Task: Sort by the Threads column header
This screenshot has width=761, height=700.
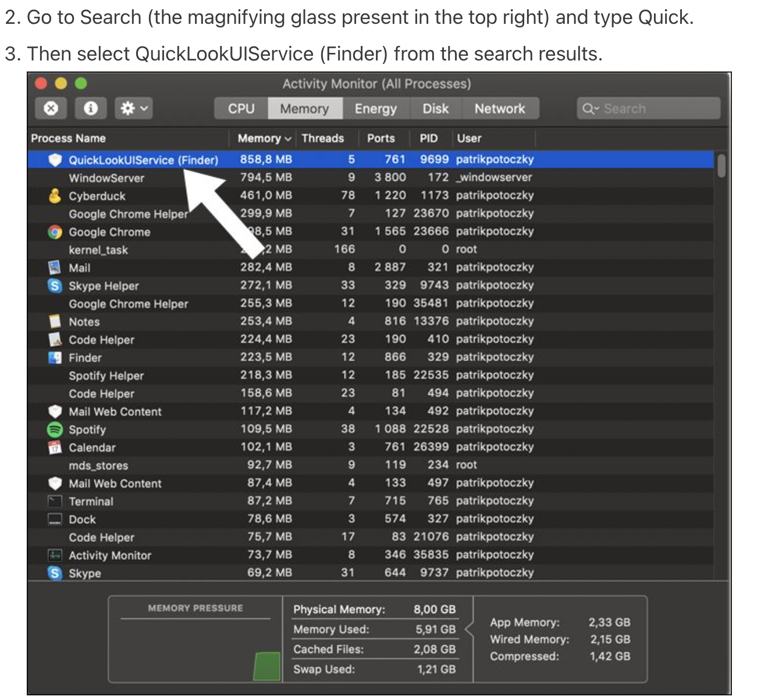Action: (323, 138)
